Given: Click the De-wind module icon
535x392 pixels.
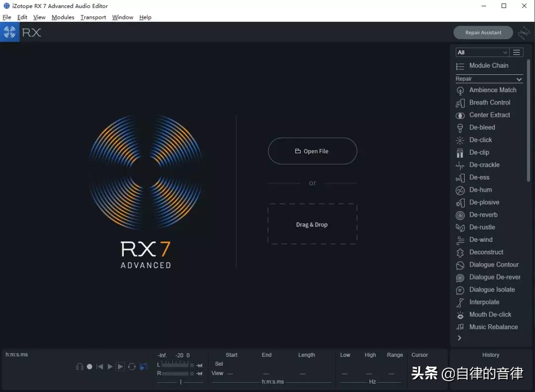Looking at the screenshot, I should tap(460, 240).
